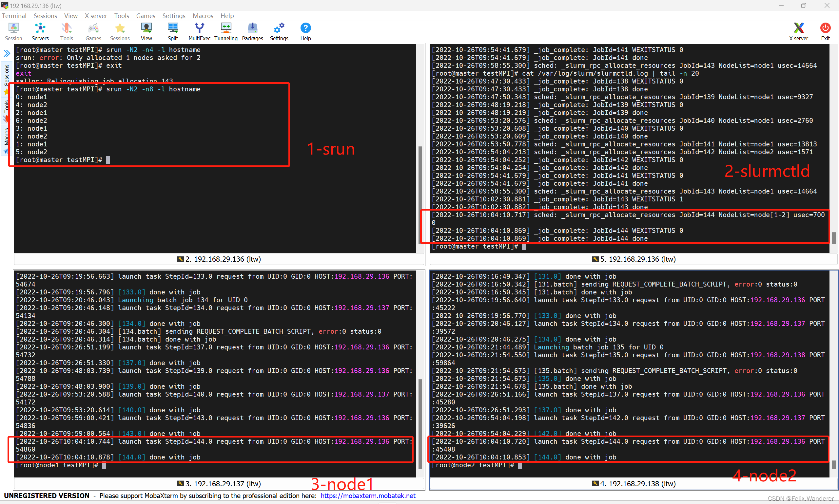Viewport: 839px width, 504px height.
Task: Open the mobaxterm.mobatek.net link
Action: [368, 495]
